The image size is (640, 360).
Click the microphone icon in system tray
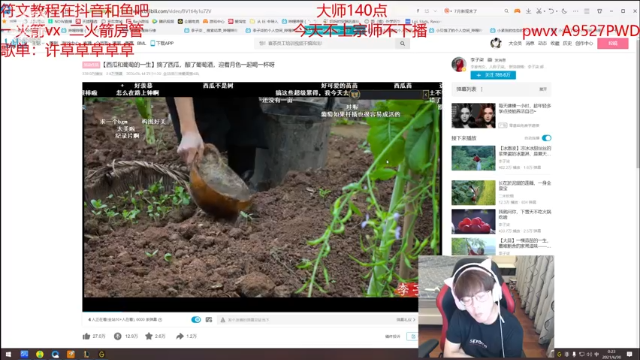574,354
